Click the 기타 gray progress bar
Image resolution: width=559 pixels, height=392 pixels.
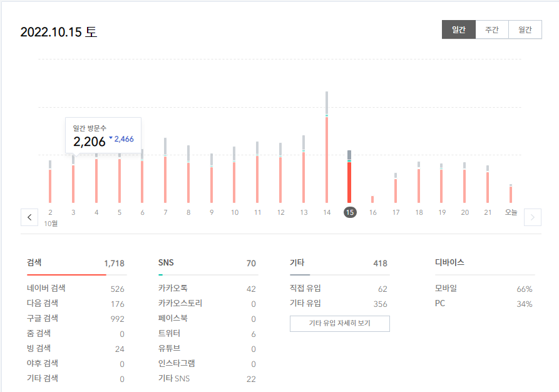tap(300, 275)
